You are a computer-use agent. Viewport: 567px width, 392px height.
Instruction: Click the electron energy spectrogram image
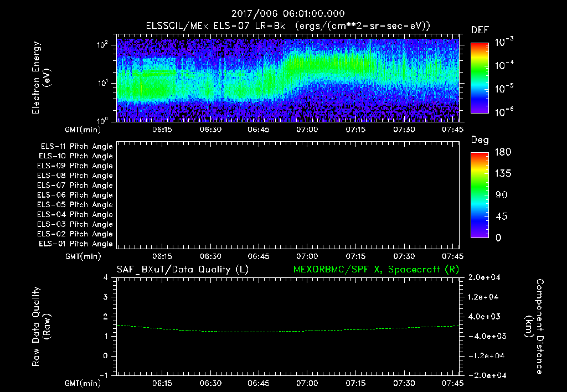tap(288, 80)
